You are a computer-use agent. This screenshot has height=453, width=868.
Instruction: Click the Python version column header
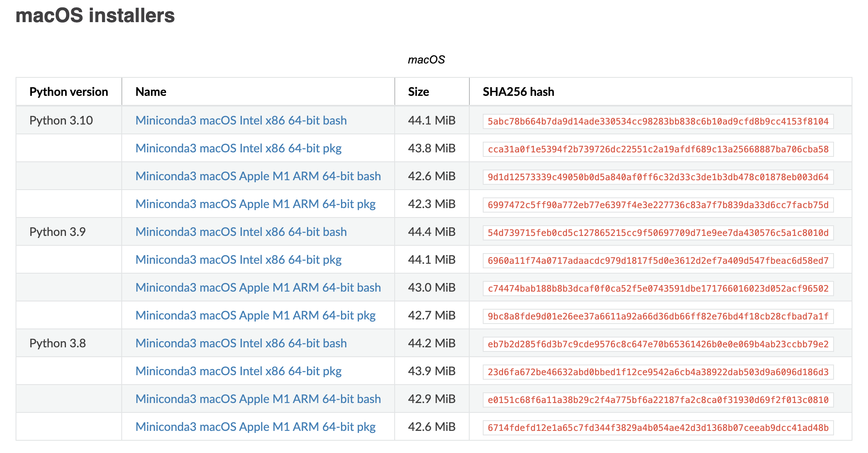[x=68, y=92]
